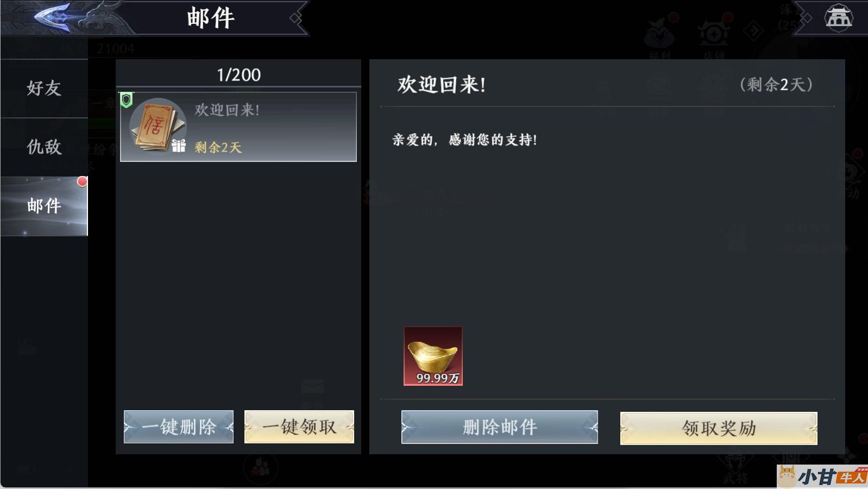868x489 pixels.
Task: Click the red notification dot on 邮件 tab
Action: tap(82, 181)
